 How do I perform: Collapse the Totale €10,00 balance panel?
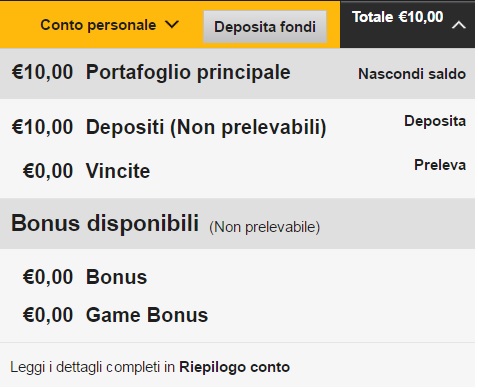pyautogui.click(x=407, y=24)
